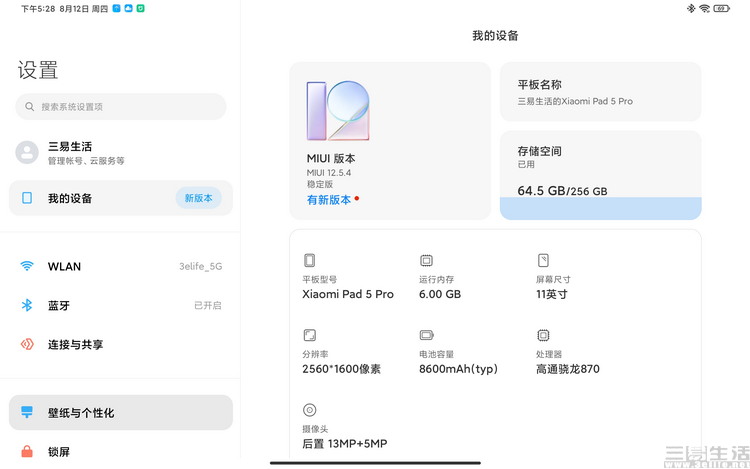The image size is (750, 469).
Task: Tap the status bar Wi-Fi icon
Action: coord(704,8)
